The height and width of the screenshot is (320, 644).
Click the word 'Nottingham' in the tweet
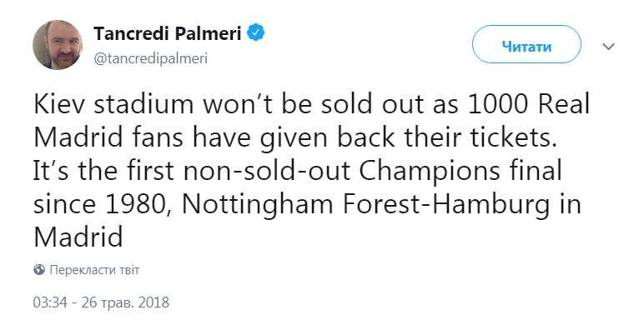coord(257,205)
